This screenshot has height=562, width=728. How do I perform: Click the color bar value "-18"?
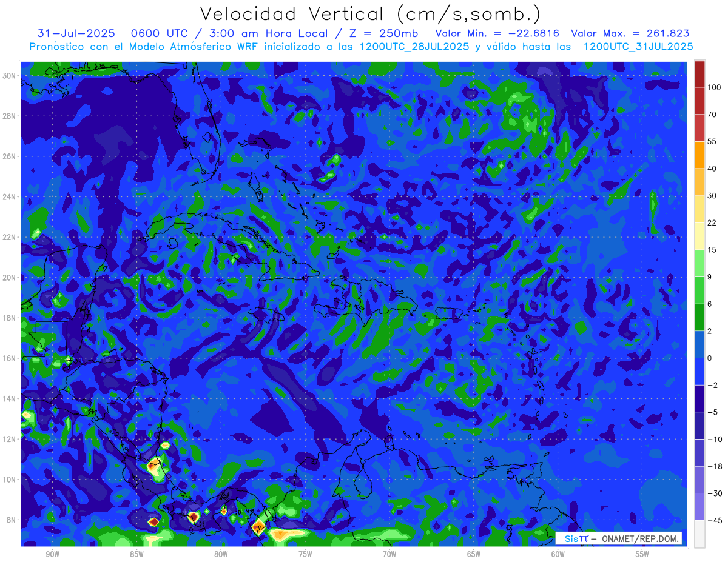pyautogui.click(x=714, y=466)
